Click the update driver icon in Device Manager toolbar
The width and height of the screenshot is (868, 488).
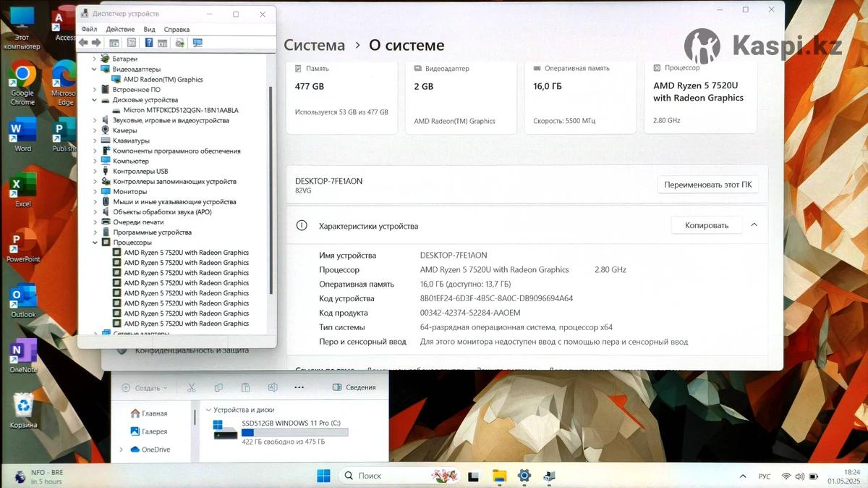pos(179,43)
